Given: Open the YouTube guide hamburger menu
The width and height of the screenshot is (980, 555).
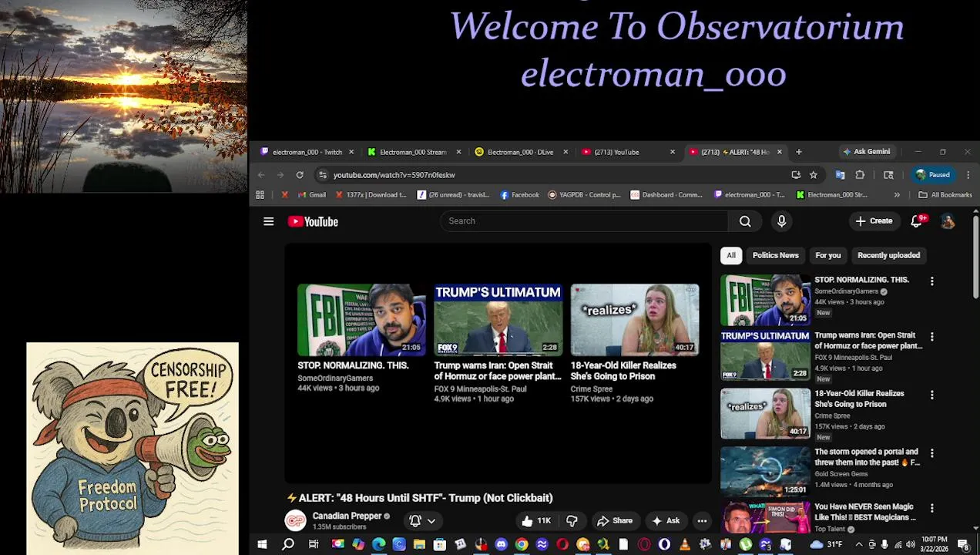Looking at the screenshot, I should 268,221.
